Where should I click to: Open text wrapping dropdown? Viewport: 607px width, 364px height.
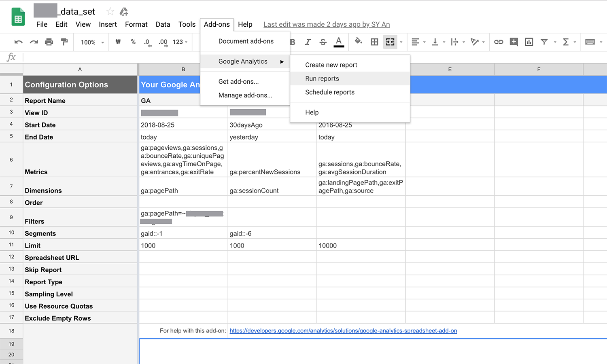(457, 42)
